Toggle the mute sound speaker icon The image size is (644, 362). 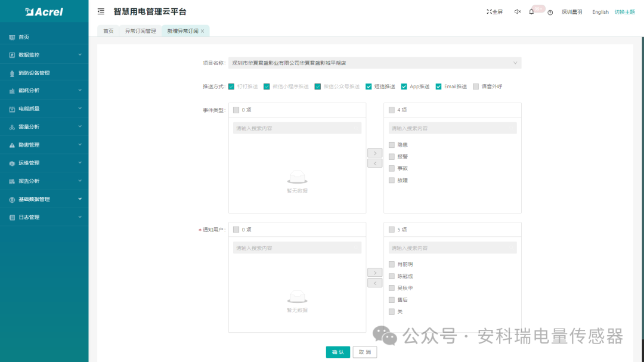tap(518, 11)
